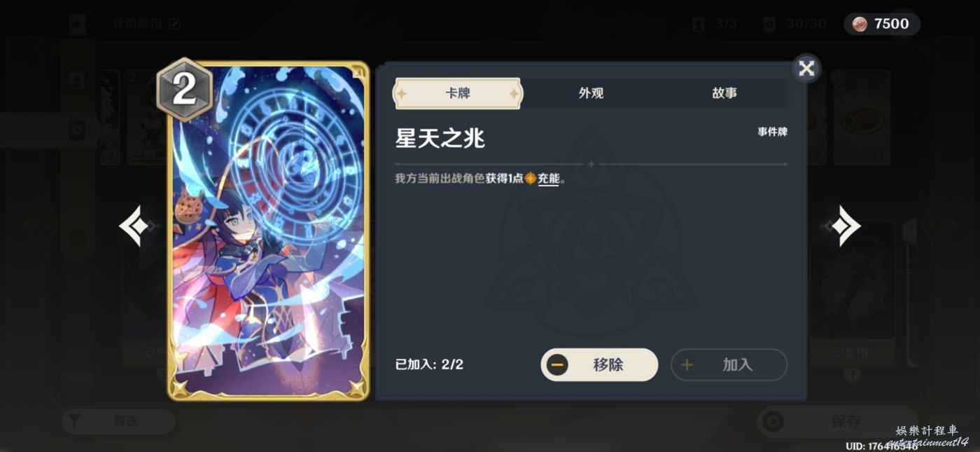Click the deck name edit pencil icon
The width and height of the screenshot is (980, 452).
(174, 24)
